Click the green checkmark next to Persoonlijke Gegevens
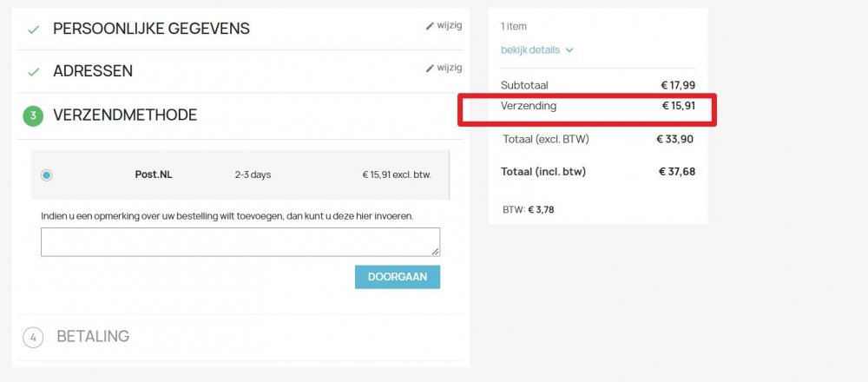Image resolution: width=868 pixels, height=382 pixels. (x=34, y=30)
